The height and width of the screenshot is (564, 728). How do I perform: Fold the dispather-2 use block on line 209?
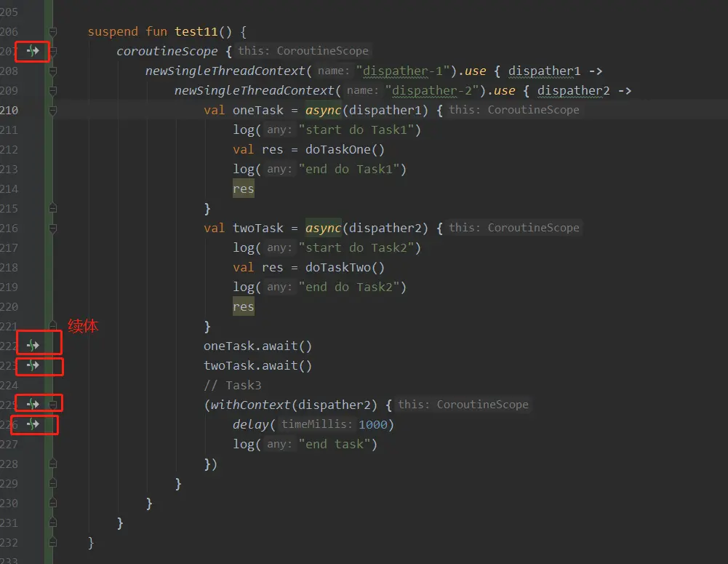pyautogui.click(x=53, y=90)
